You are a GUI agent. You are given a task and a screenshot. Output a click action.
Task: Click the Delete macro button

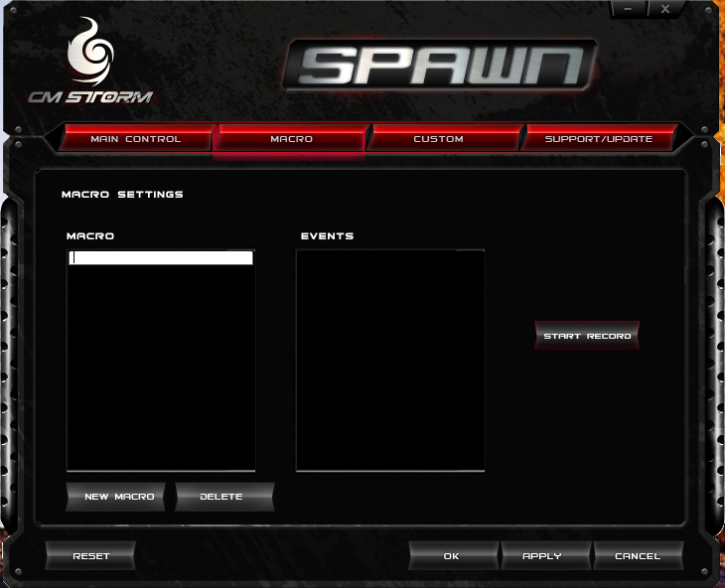224,497
